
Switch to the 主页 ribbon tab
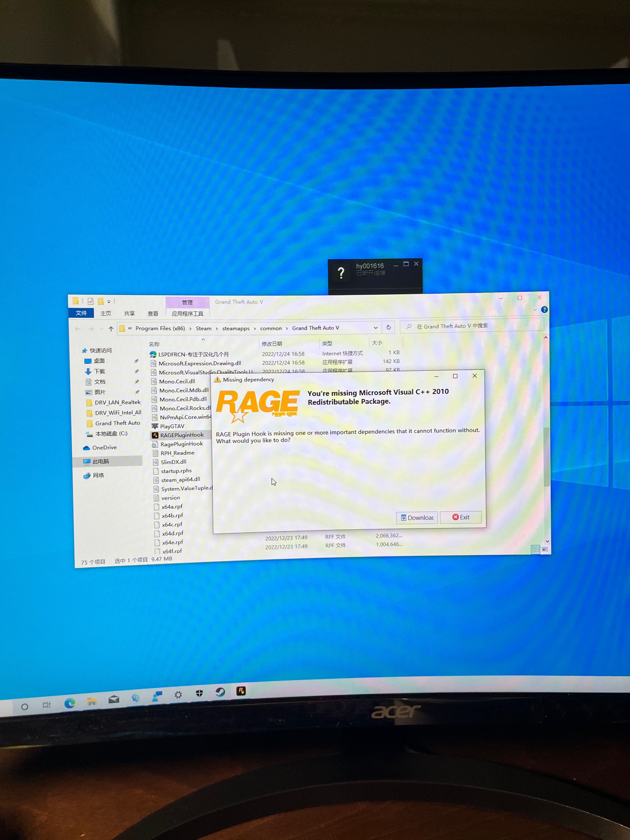pos(106,313)
